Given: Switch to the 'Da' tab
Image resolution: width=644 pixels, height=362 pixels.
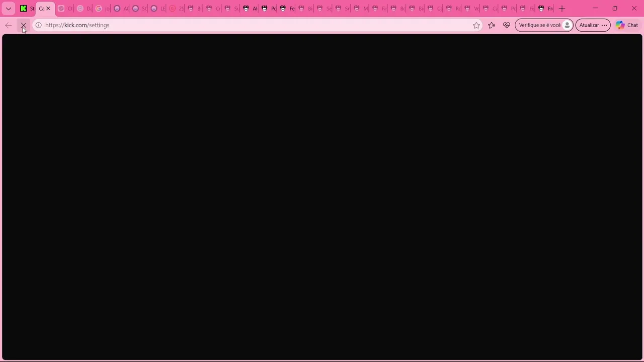Looking at the screenshot, I should (x=84, y=9).
